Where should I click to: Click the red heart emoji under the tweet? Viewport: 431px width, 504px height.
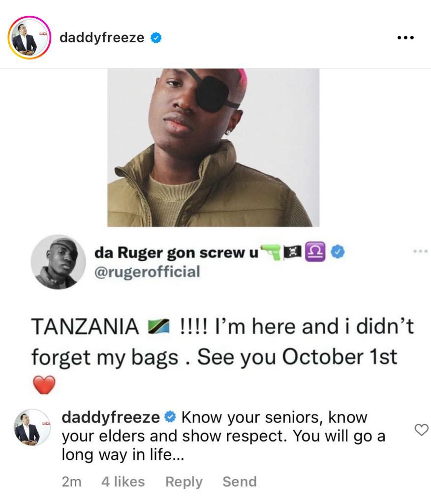tap(44, 385)
